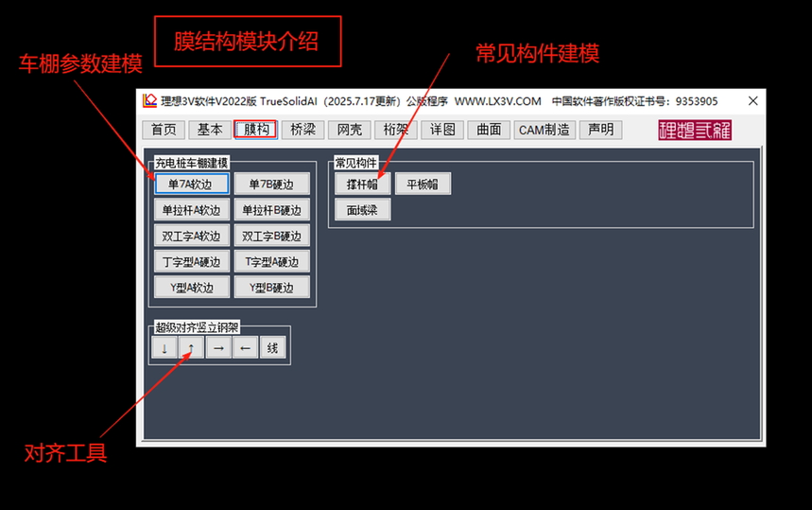Select the Y型B硬边 button
The height and width of the screenshot is (510, 812).
click(272, 288)
